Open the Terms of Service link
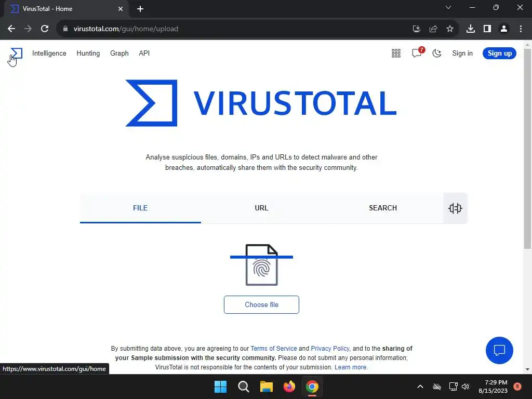Screen dimensions: 532x399 273,349
